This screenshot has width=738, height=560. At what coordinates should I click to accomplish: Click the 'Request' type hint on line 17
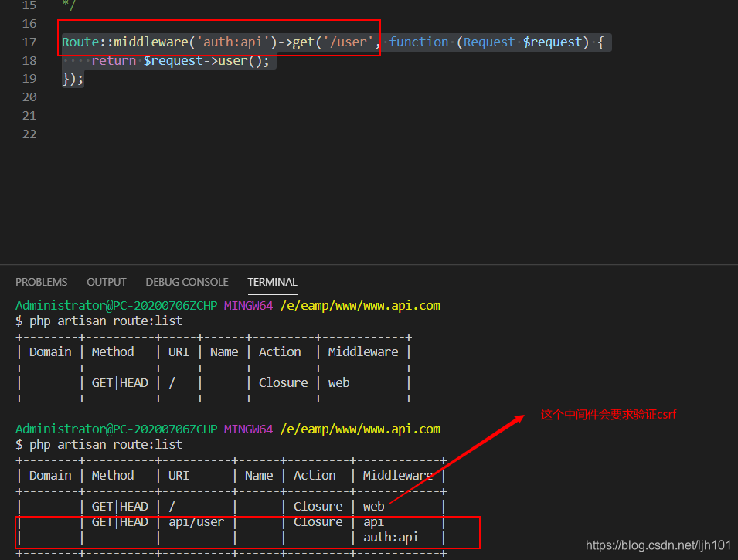point(489,42)
